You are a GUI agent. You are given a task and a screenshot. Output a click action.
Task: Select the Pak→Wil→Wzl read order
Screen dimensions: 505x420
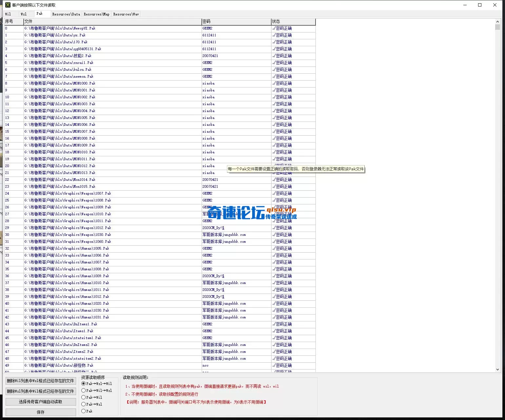pyautogui.click(x=83, y=391)
